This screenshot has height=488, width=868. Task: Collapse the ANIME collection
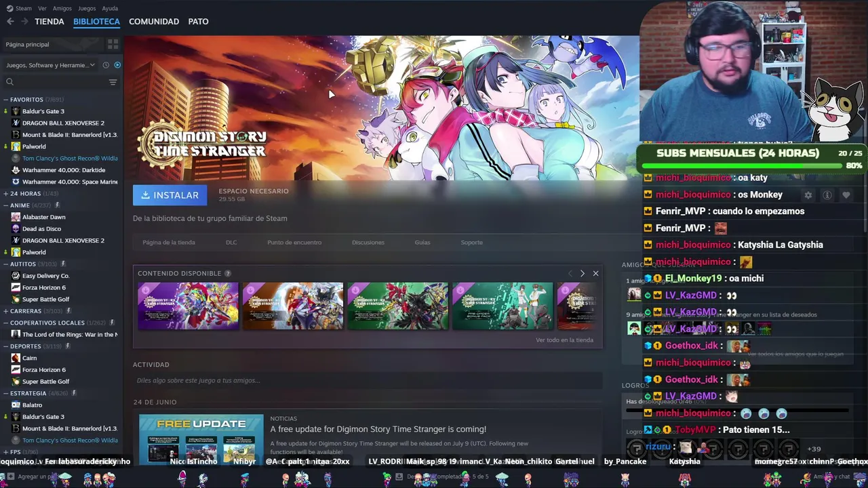(x=6, y=205)
